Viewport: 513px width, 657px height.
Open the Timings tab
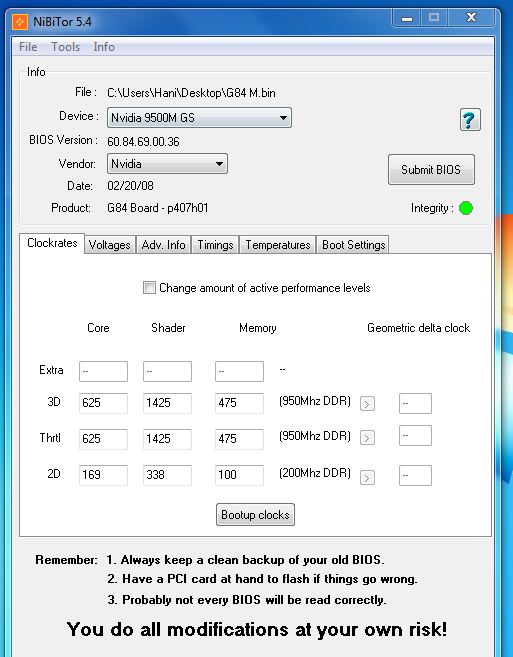[215, 245]
